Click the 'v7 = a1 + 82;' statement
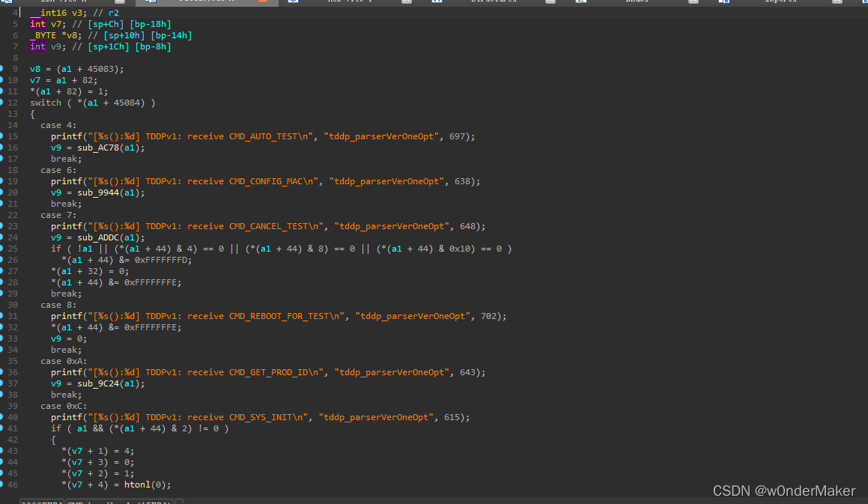Viewport: 868px width, 504px height. pyautogui.click(x=64, y=80)
